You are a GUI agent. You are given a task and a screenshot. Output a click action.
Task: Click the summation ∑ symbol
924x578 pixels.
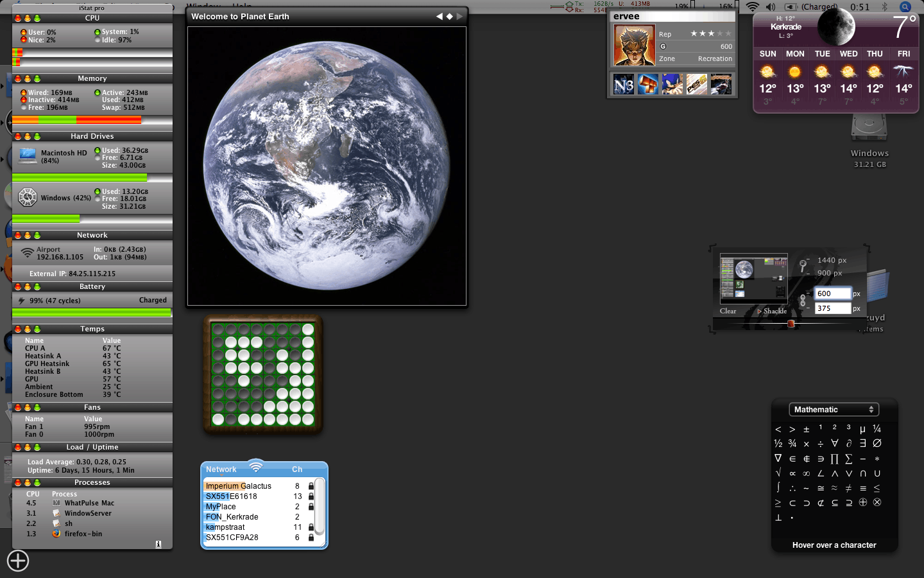point(848,459)
